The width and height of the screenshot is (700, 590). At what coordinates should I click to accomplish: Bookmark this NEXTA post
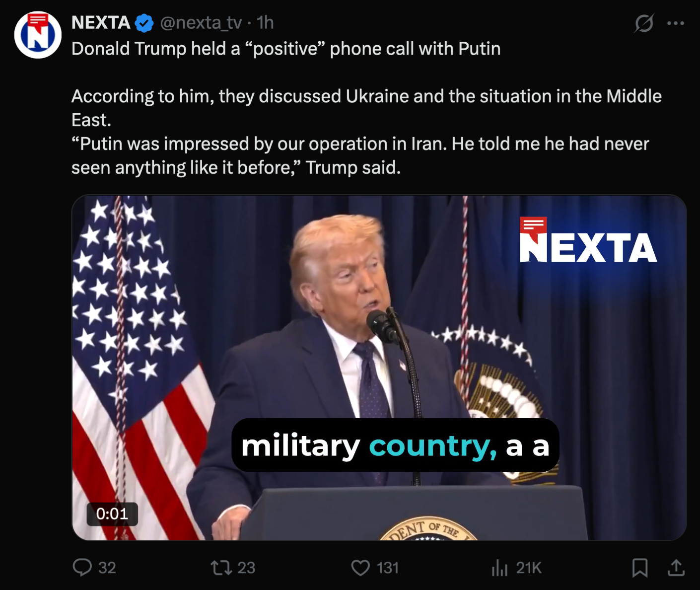[639, 567]
